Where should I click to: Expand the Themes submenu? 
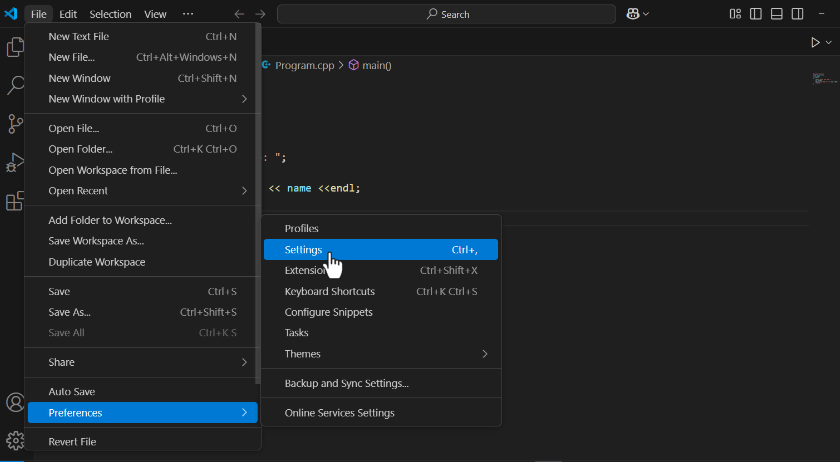tap(381, 354)
